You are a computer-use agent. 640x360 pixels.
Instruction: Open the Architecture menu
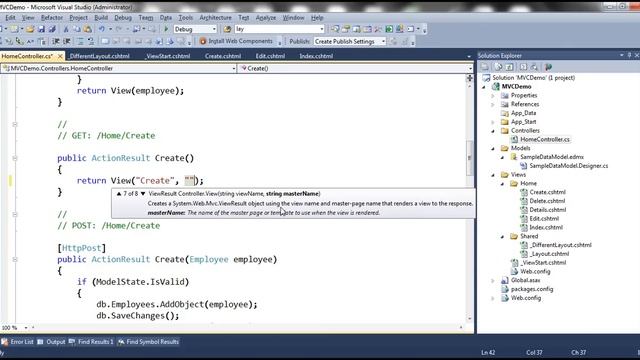215,18
